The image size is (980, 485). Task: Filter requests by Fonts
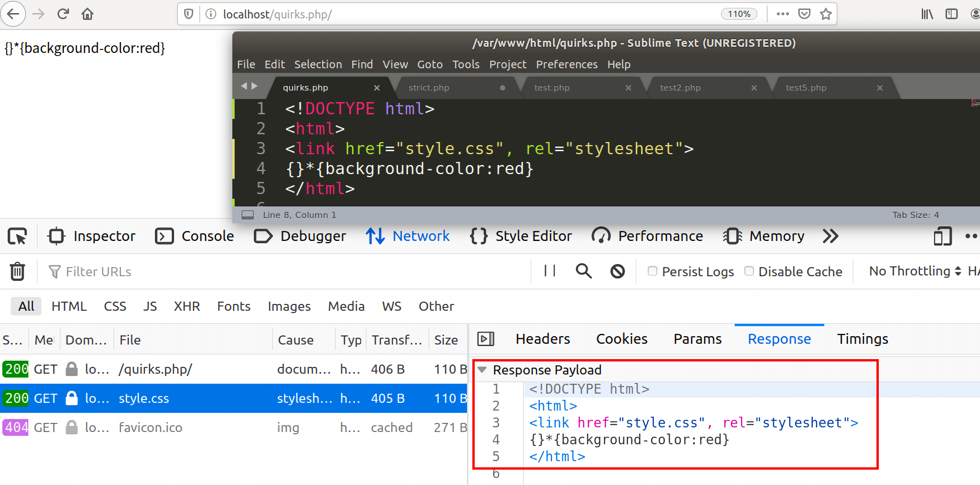[x=233, y=306]
